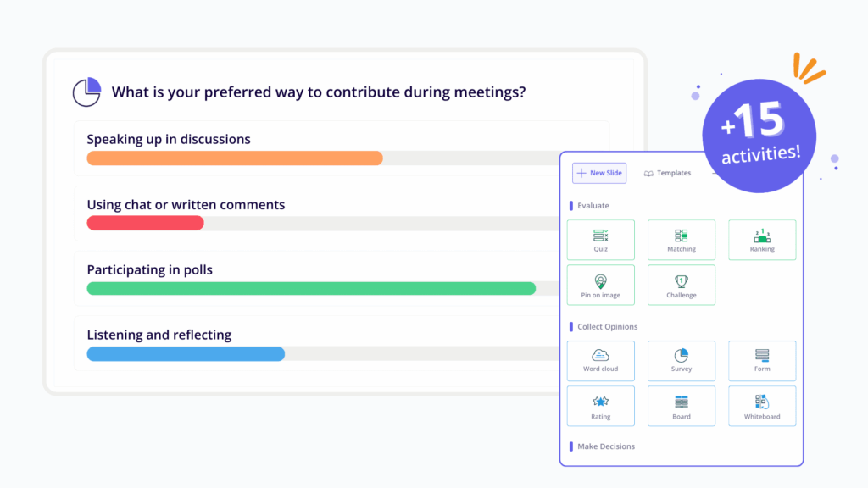Select the Challenge trophy icon

click(x=682, y=281)
